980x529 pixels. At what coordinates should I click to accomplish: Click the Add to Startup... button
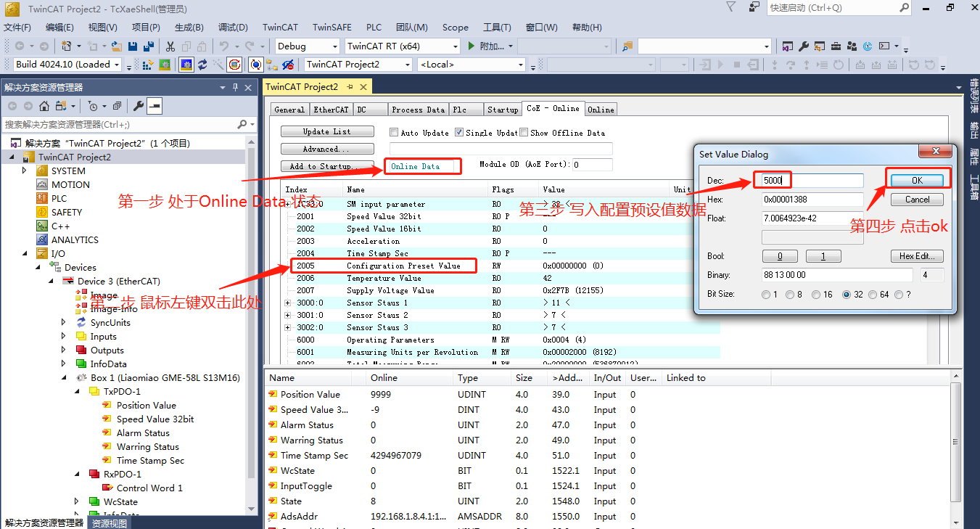tap(327, 166)
